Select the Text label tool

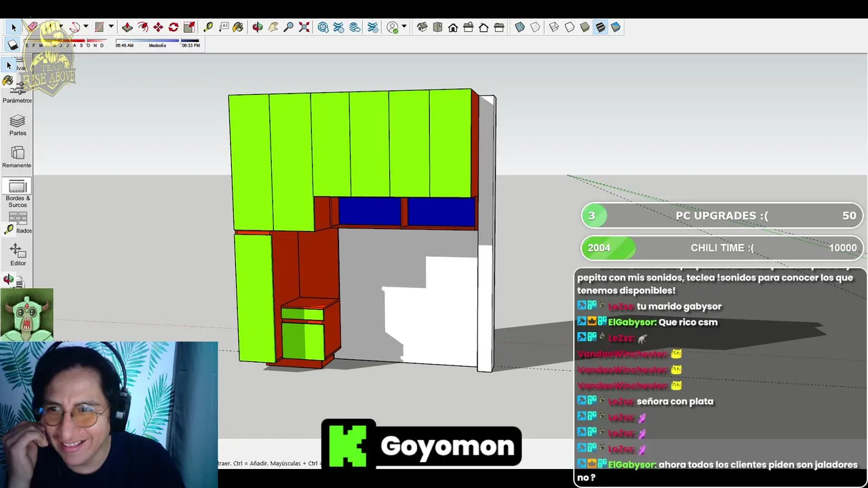click(x=224, y=27)
